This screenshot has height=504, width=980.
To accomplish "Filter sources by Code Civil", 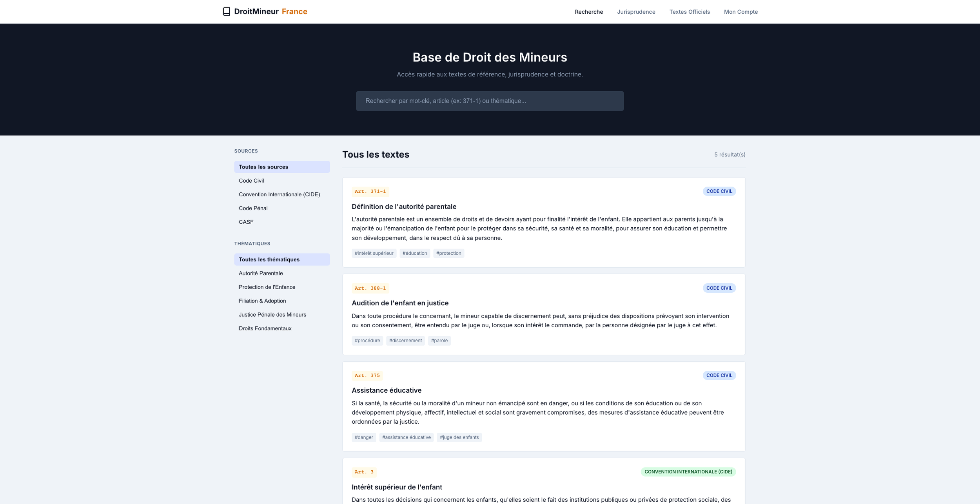I will click(x=251, y=181).
